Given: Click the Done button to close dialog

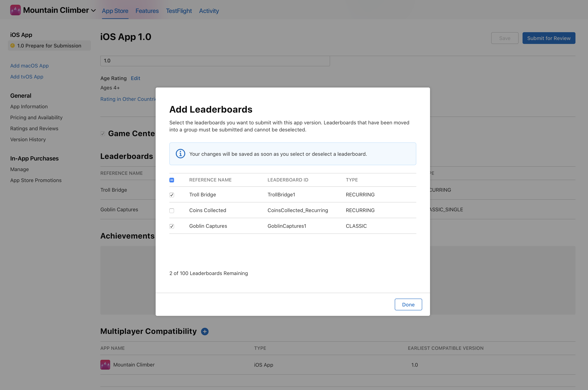Looking at the screenshot, I should pos(408,304).
